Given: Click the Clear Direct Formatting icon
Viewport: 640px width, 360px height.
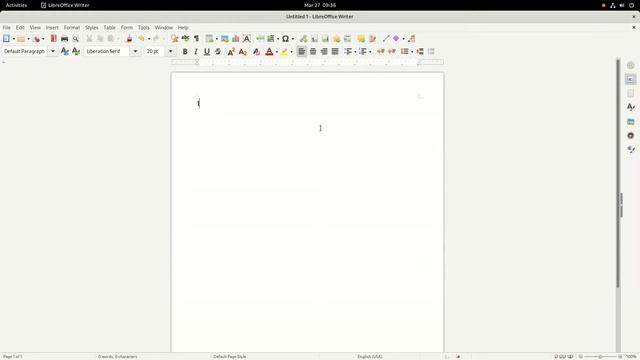Looking at the screenshot, I should (x=256, y=51).
